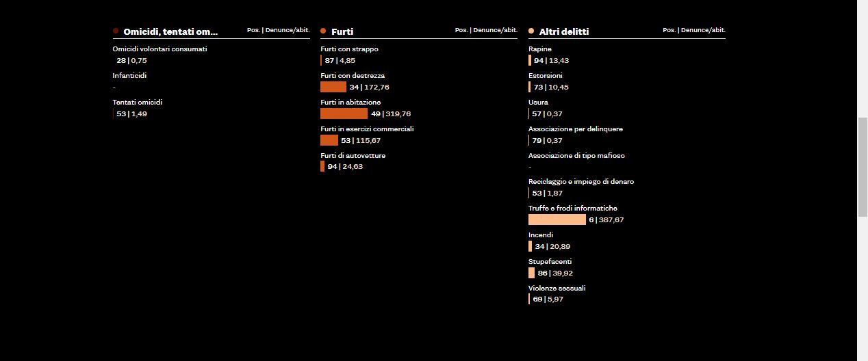Click the Violenze sessuali row label
This screenshot has height=361, width=868.
pos(557,289)
